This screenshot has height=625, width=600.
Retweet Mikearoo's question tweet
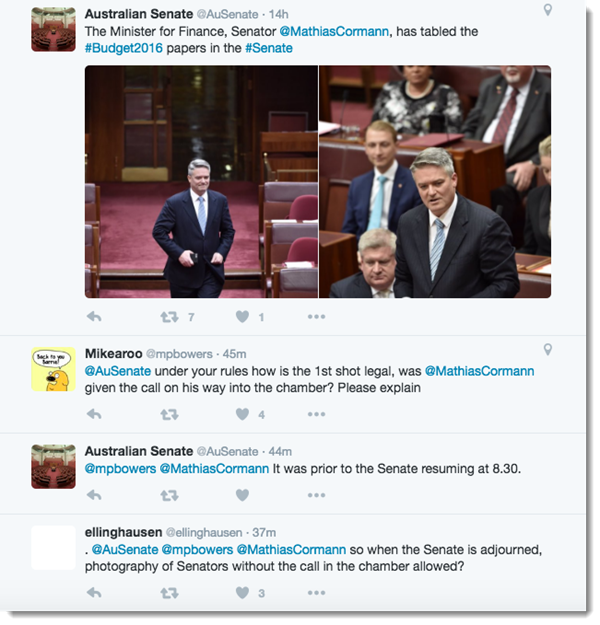click(169, 415)
